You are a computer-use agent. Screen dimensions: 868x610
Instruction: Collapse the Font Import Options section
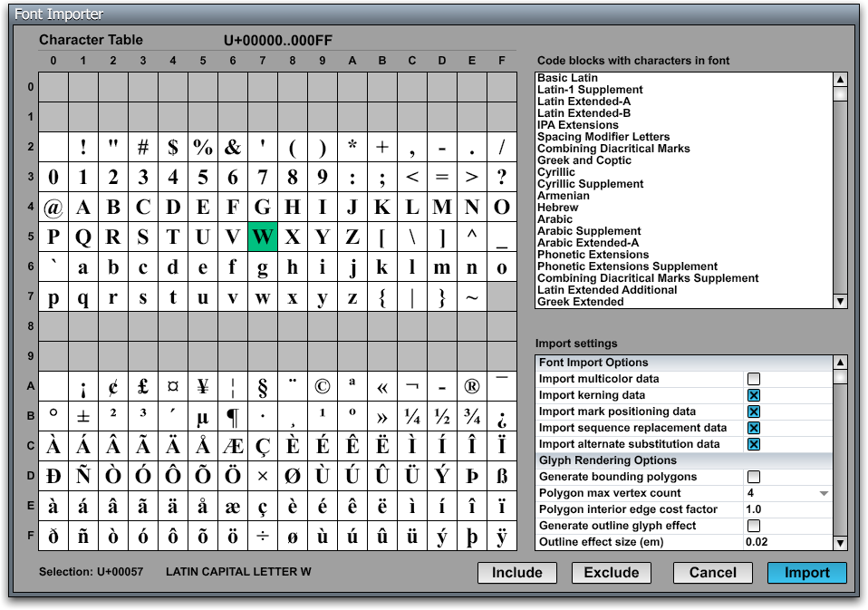[684, 363]
